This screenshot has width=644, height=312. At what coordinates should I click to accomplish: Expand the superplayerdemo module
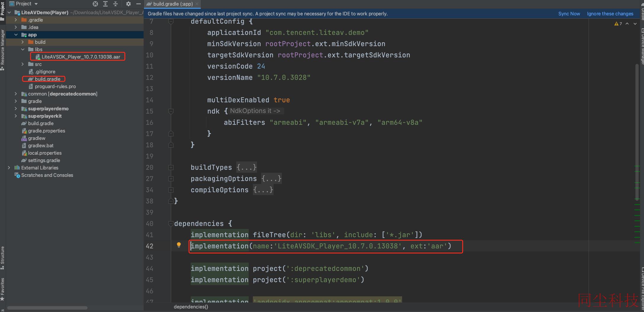pyautogui.click(x=16, y=109)
